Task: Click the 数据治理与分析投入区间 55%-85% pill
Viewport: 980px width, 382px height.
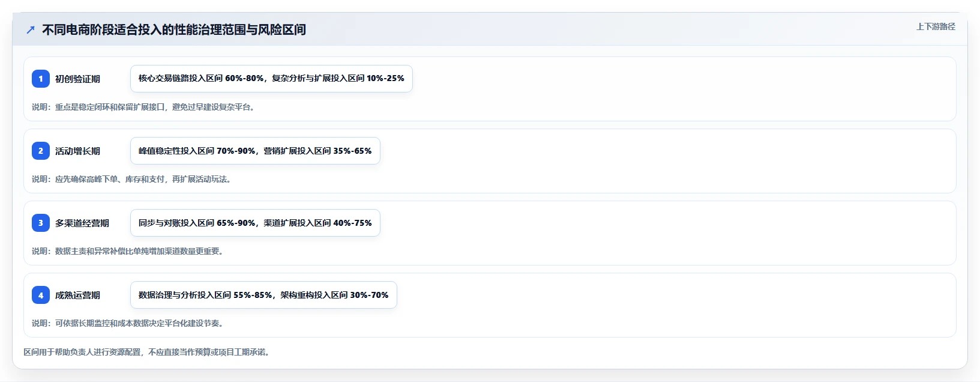Action: [263, 295]
